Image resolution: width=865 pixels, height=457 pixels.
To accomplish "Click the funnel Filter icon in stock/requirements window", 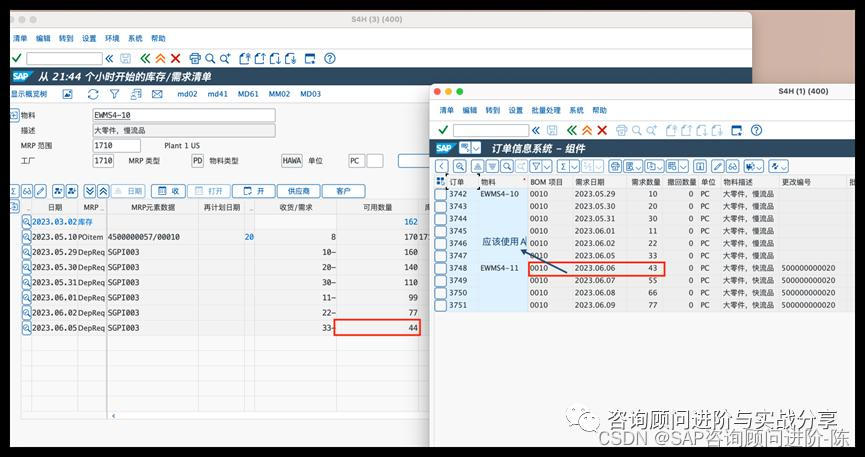I will [114, 94].
